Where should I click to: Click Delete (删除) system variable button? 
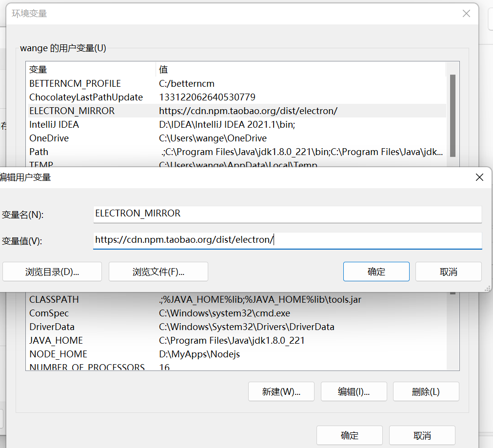[x=426, y=391]
